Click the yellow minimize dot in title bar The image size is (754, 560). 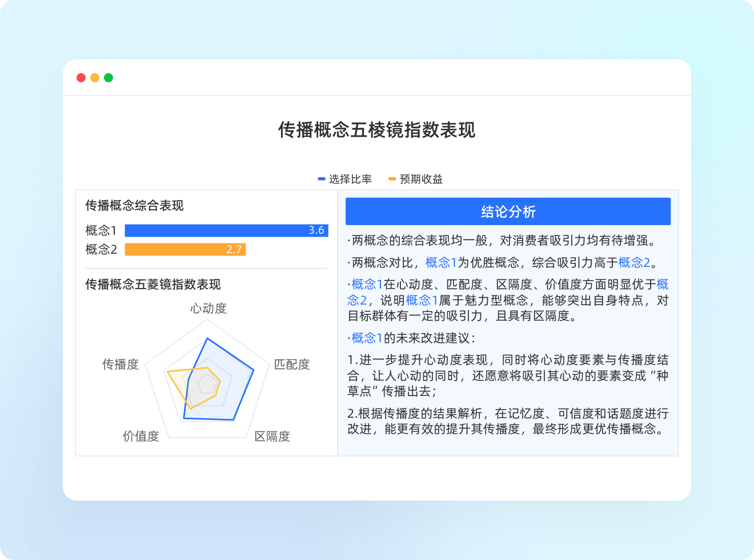point(95,78)
